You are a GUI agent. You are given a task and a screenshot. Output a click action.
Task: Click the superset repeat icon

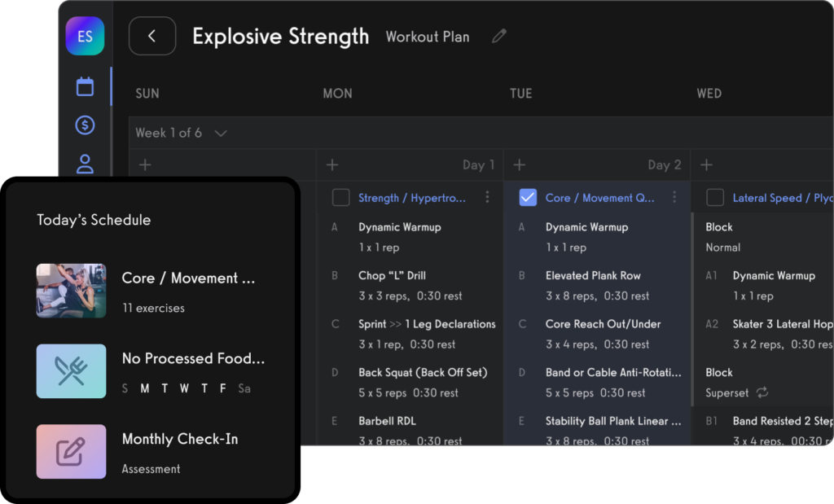tap(762, 392)
